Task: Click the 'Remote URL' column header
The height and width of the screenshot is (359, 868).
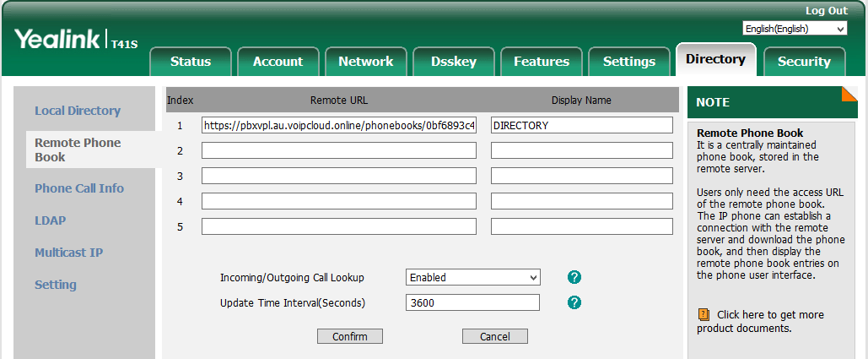Action: (339, 101)
